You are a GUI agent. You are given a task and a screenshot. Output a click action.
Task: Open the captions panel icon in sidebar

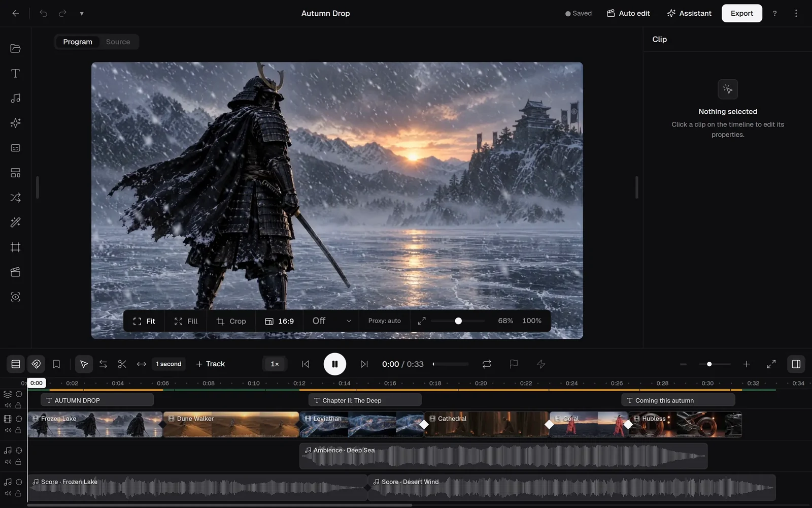(15, 148)
